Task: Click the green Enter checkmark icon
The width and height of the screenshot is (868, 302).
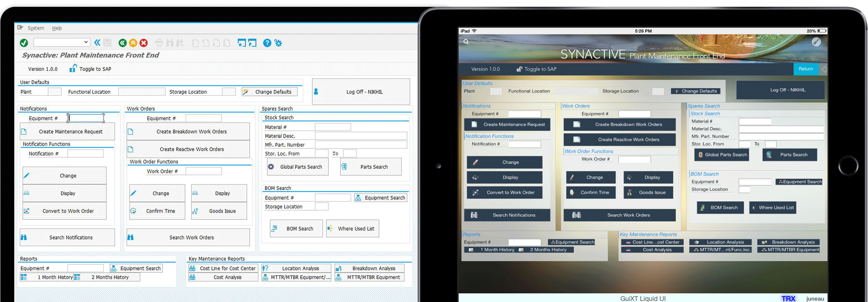Action: 24,43
